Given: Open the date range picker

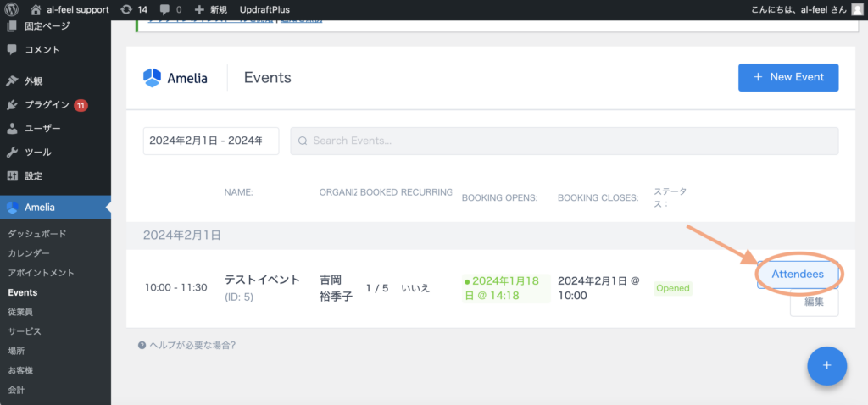Looking at the screenshot, I should (x=210, y=141).
